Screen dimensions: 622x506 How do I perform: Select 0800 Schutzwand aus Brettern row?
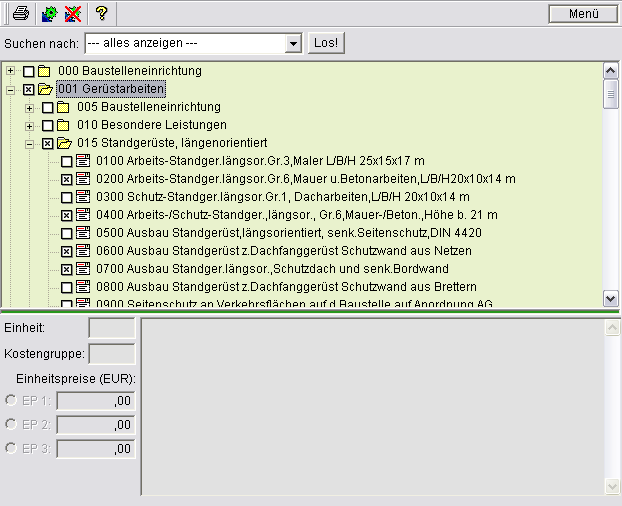point(286,287)
